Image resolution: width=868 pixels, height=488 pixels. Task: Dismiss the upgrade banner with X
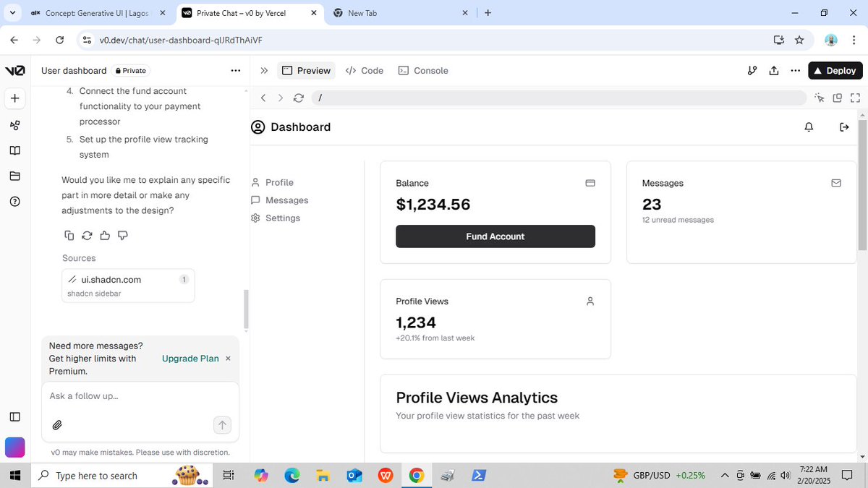(228, 359)
